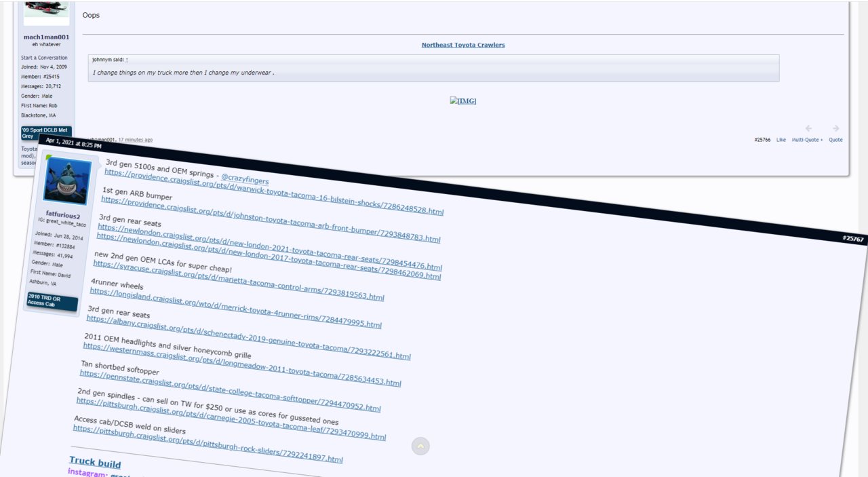This screenshot has height=477, width=868.
Task: Open fatfurious2 shark avatar
Action: point(67,181)
